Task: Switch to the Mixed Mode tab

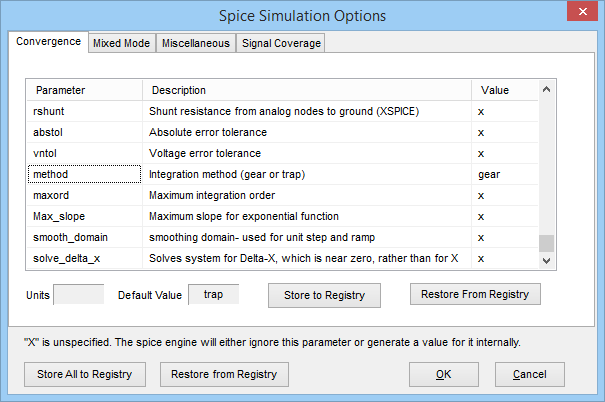Action: 120,43
